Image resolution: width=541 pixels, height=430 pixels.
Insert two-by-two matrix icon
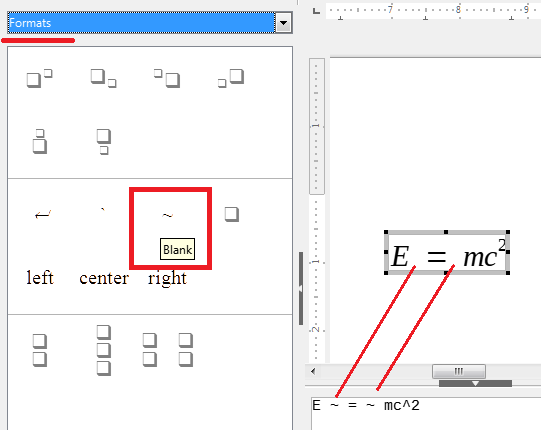(168, 350)
